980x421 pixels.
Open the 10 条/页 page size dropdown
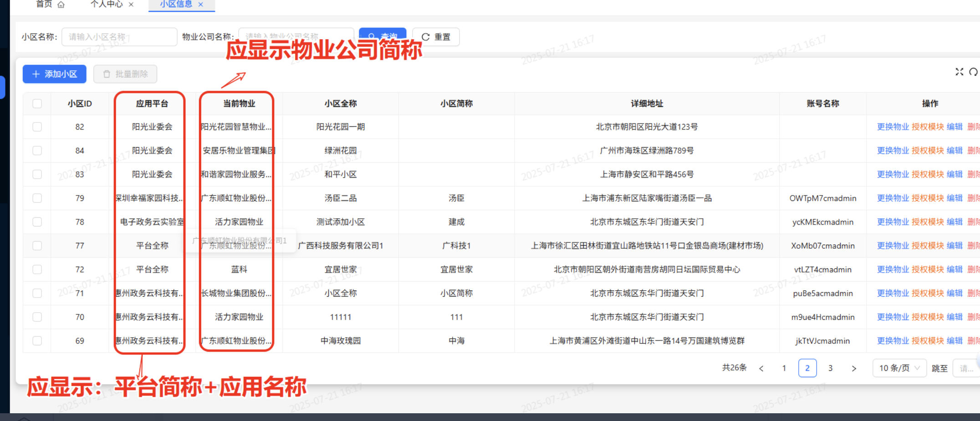coord(899,368)
